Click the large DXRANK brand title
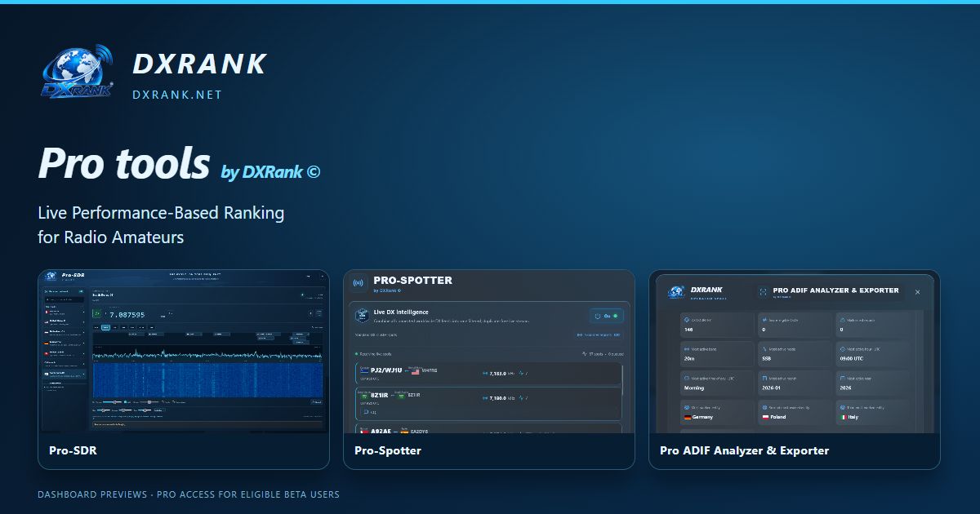This screenshot has height=514, width=980. pos(199,64)
